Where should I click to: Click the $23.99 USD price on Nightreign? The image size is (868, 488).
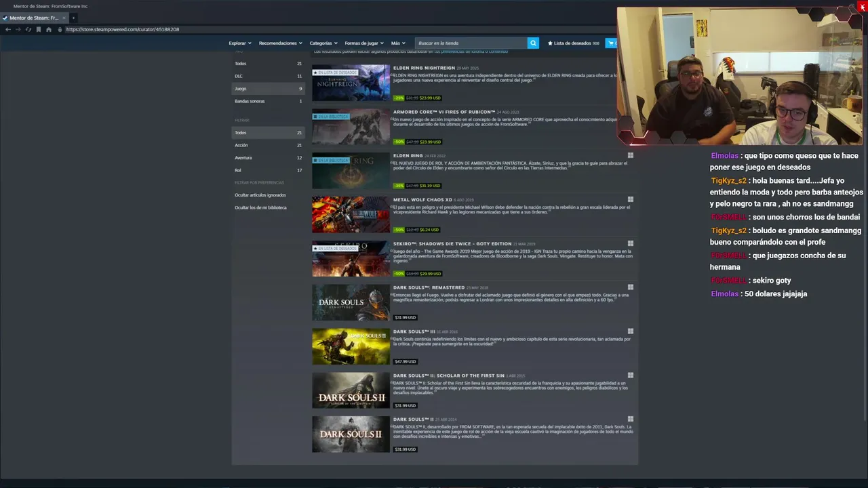(430, 98)
